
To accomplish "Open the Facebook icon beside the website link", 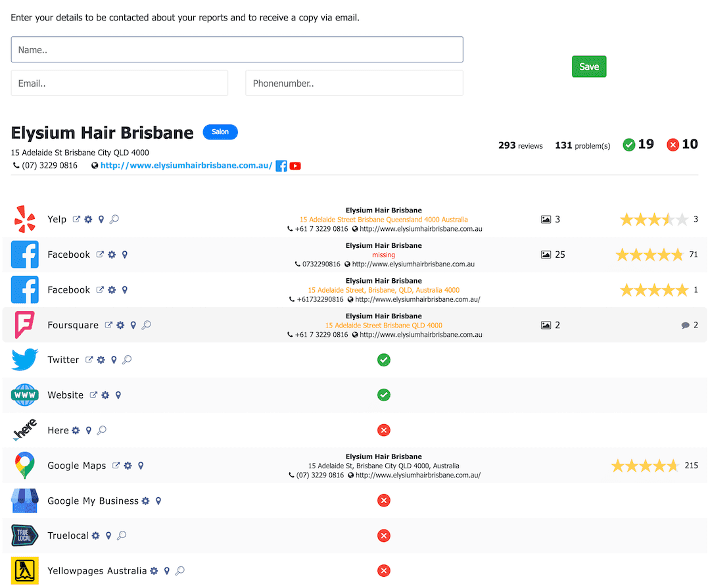I will (281, 166).
